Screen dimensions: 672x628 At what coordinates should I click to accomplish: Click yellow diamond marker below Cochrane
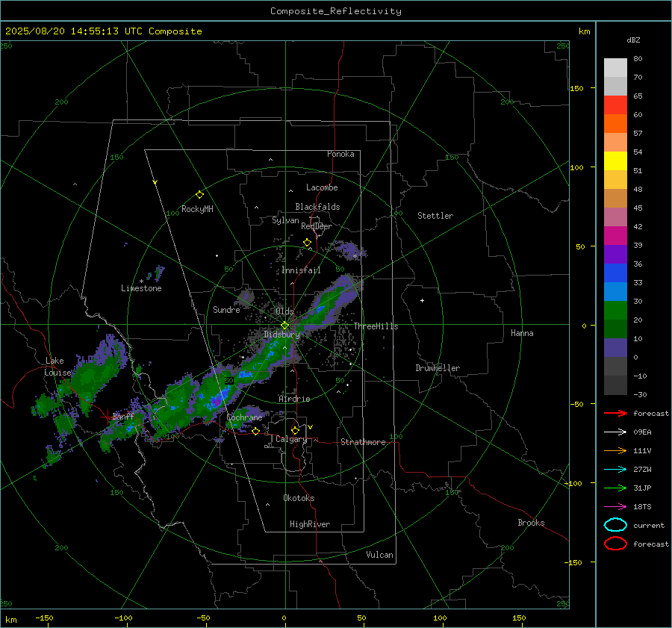(255, 431)
